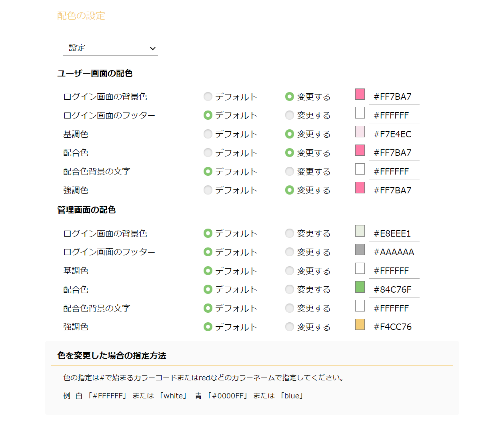Select デフォルト for user 基調色
This screenshot has width=504, height=424.
pyautogui.click(x=208, y=134)
